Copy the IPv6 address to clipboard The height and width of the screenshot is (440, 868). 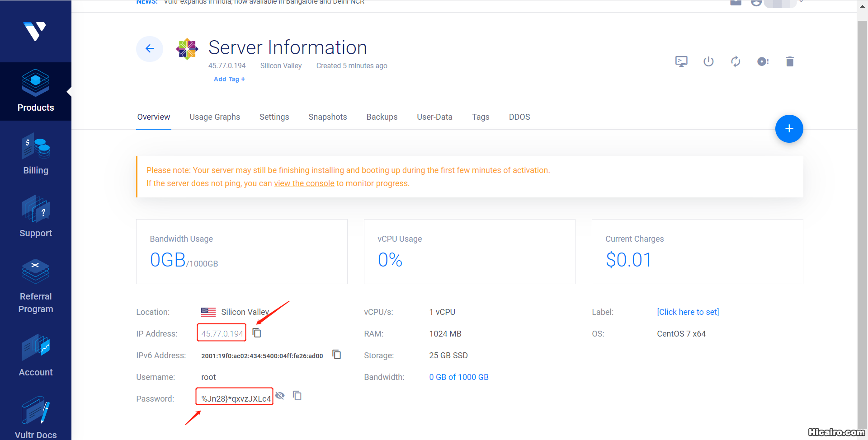point(337,355)
